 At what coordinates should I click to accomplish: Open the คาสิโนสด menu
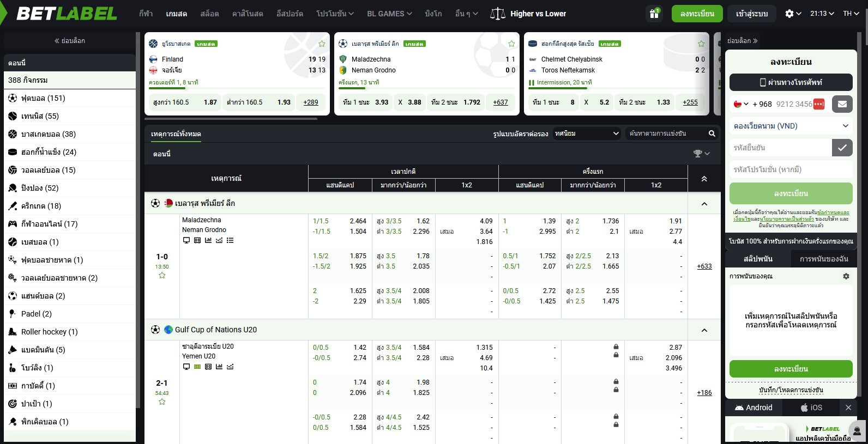(x=248, y=14)
